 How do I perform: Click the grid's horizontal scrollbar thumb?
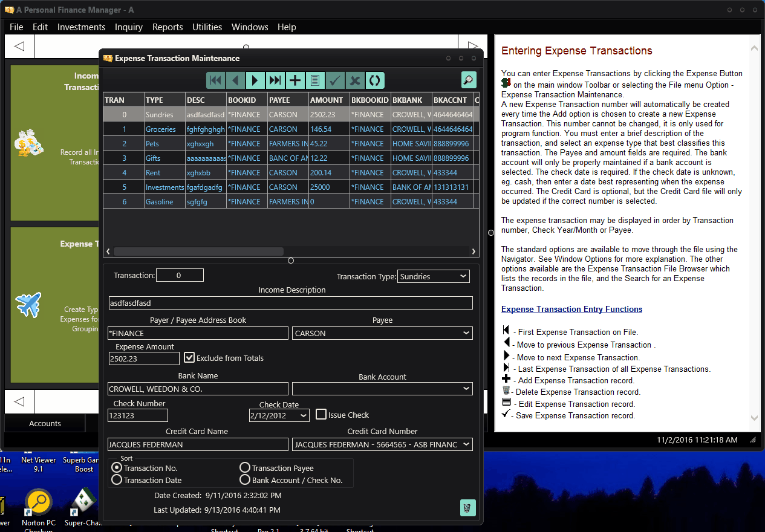[x=198, y=251]
